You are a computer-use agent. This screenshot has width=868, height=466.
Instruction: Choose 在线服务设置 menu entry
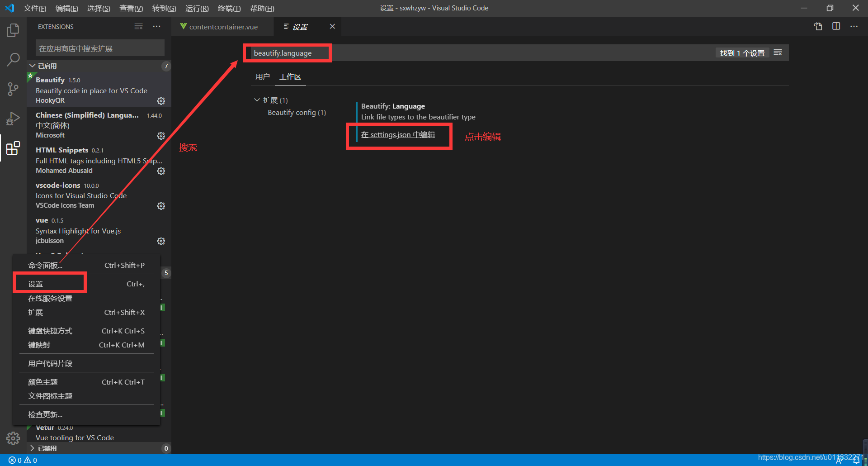86,298
